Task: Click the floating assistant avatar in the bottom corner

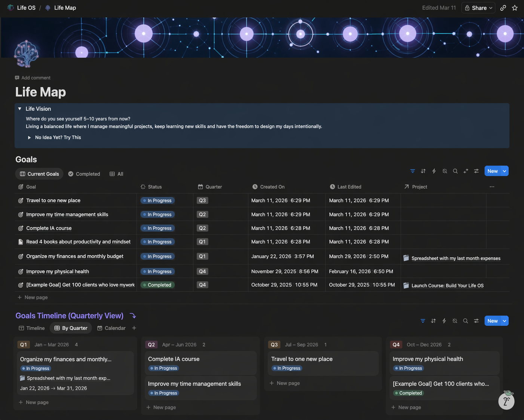Action: 506,401
